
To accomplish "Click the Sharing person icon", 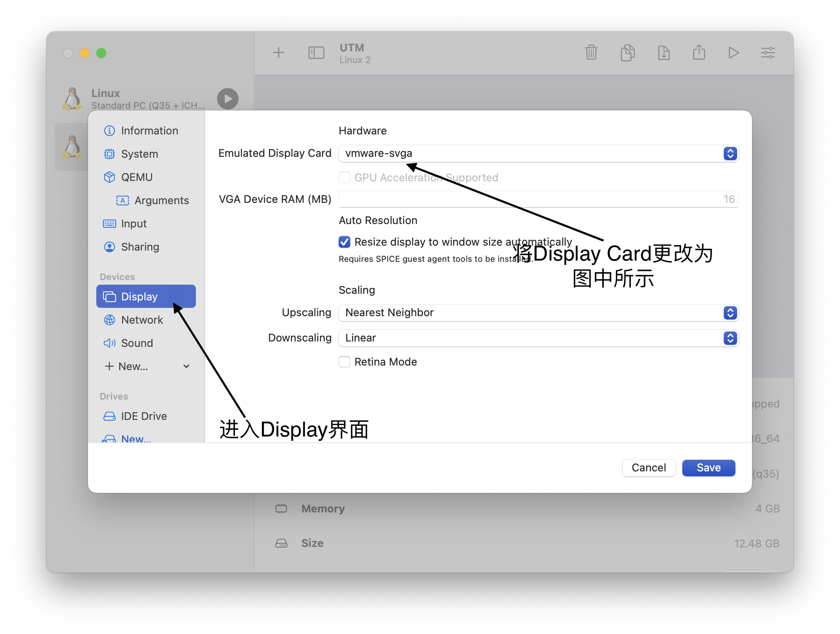I will 109,247.
